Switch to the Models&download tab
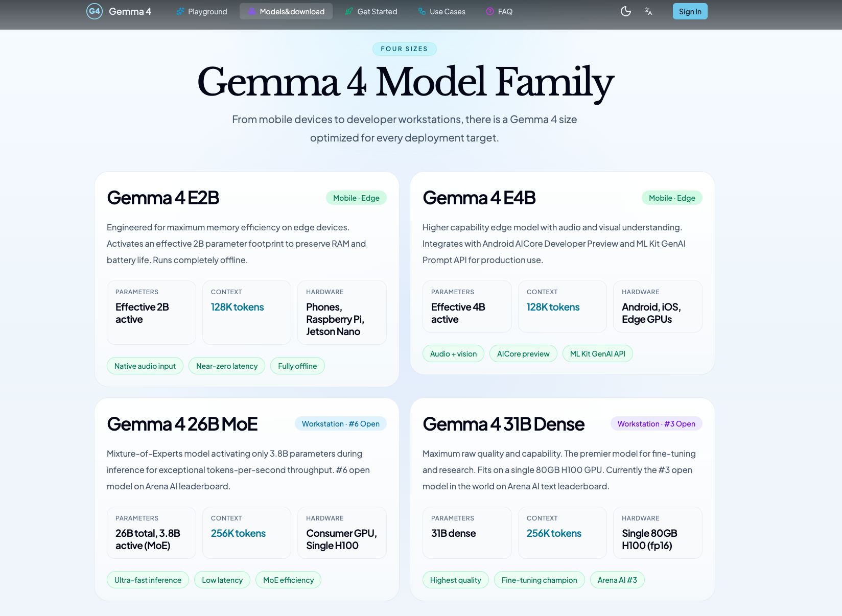The image size is (842, 616). pyautogui.click(x=286, y=11)
